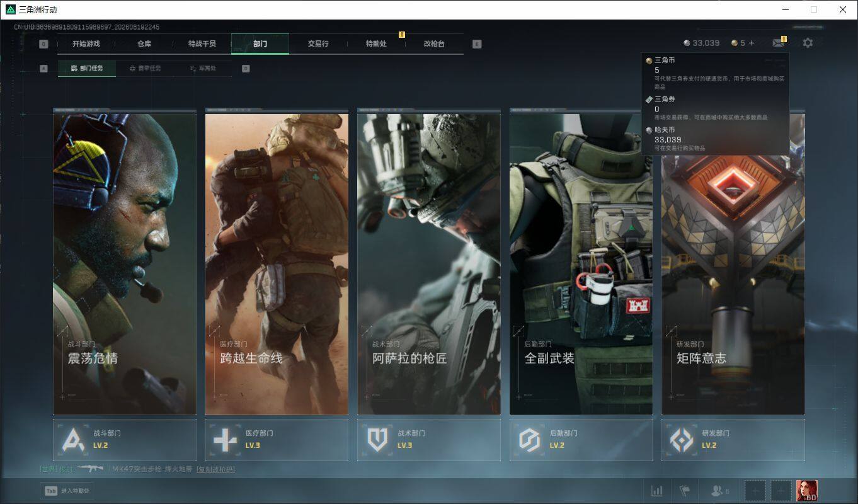Click the 三角洲行动 app logo in the title bar
Screen dimensions: 858x504
[x=11, y=9]
